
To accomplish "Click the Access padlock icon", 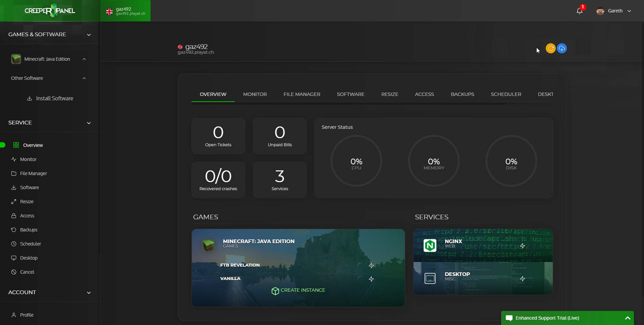I will [14, 216].
